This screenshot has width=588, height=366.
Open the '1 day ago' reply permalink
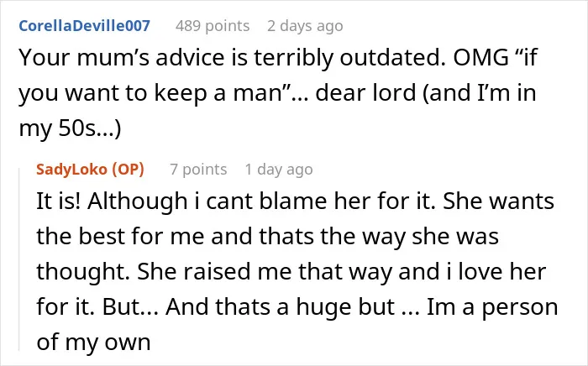279,170
